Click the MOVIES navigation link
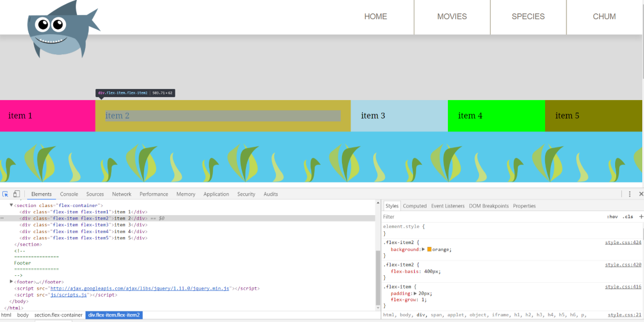Image resolution: width=644 pixels, height=322 pixels. (452, 17)
